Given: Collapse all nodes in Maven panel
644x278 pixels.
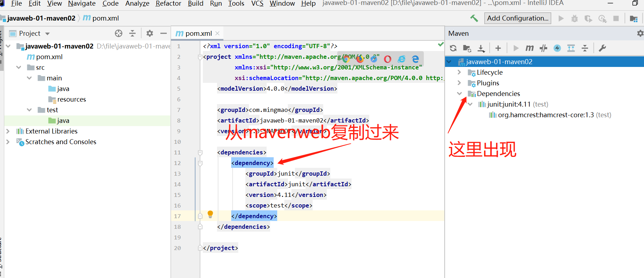Looking at the screenshot, I should [x=585, y=48].
